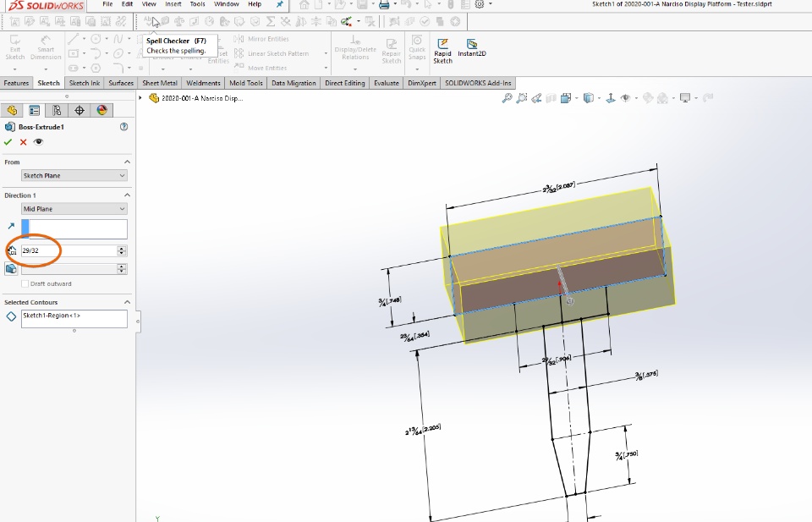The image size is (812, 522).
Task: Open Hide/Show Items eye icon
Action: (626, 98)
